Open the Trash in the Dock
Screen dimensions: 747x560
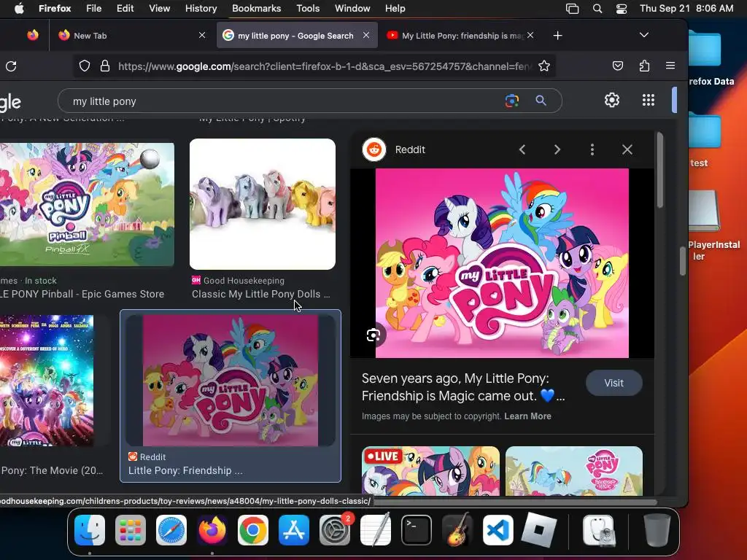(657, 530)
